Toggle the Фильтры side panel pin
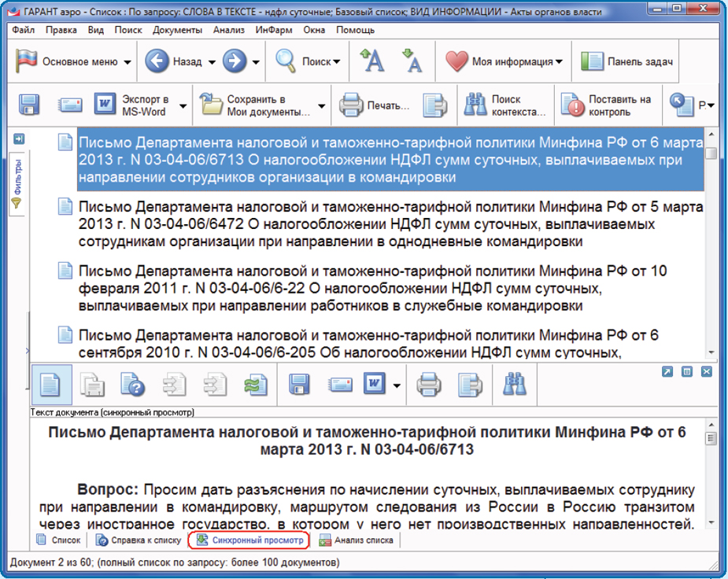728x579 pixels. 19,139
